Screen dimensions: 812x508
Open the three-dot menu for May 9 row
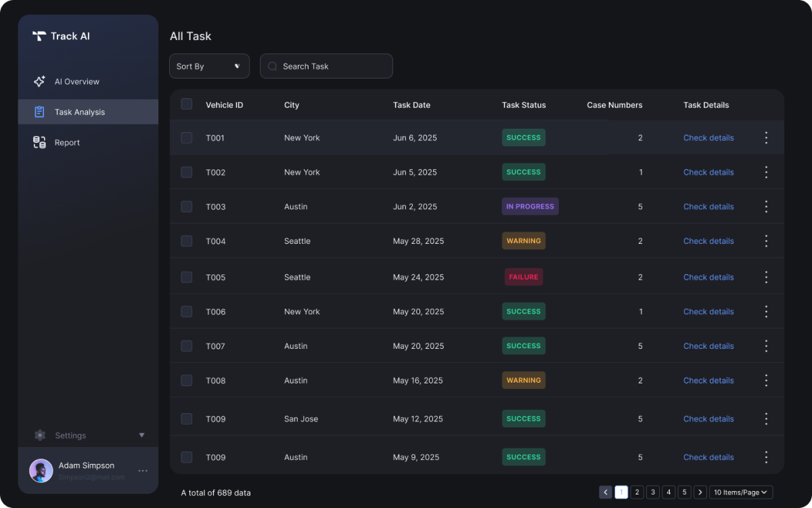coord(766,457)
